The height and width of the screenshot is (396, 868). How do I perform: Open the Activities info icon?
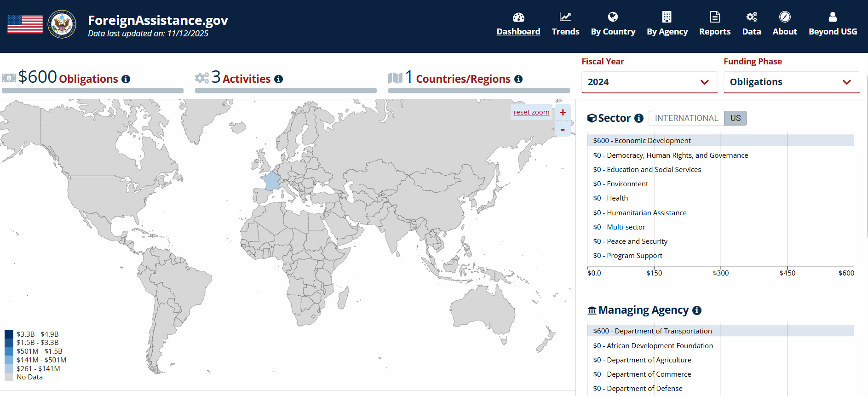278,79
